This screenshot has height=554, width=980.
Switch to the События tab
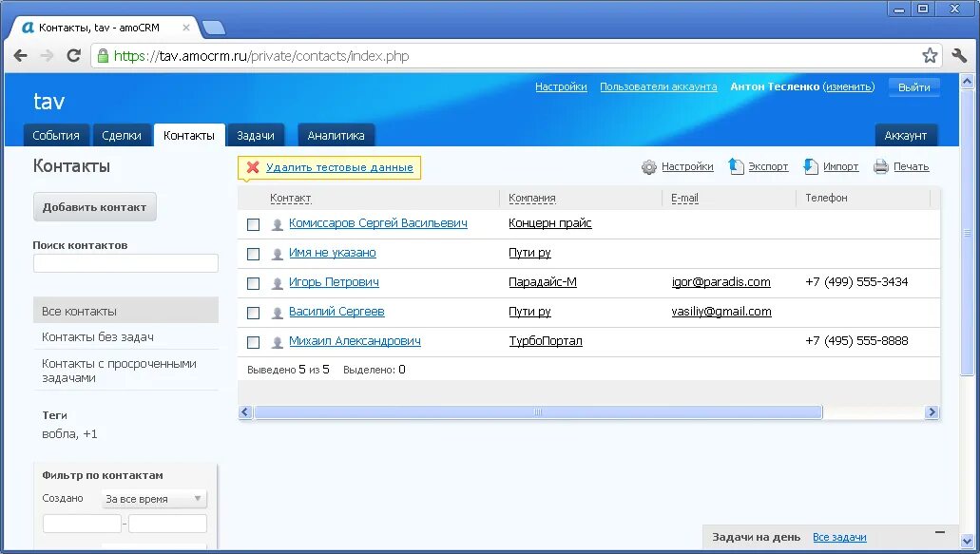point(56,135)
